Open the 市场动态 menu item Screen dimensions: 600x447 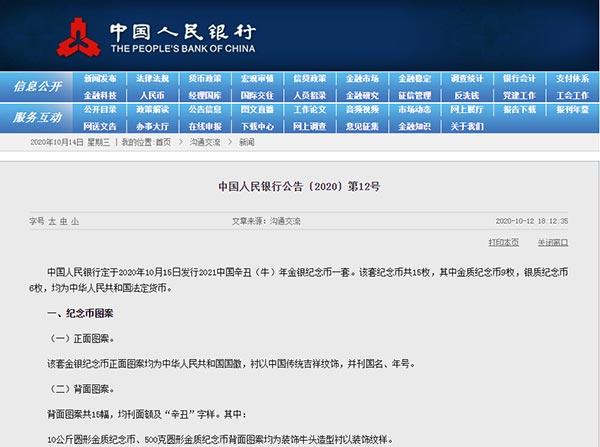pyautogui.click(x=414, y=109)
